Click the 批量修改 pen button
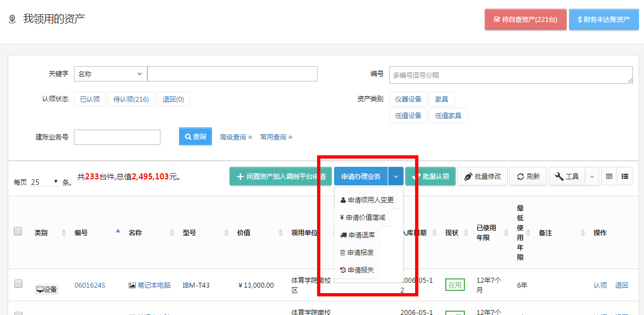 (482, 177)
